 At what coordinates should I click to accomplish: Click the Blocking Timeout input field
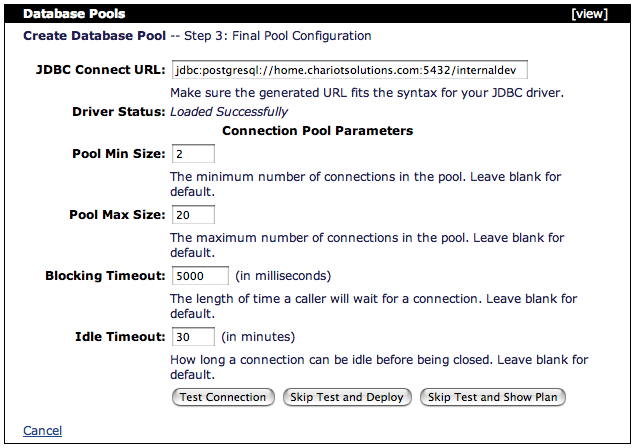click(200, 275)
